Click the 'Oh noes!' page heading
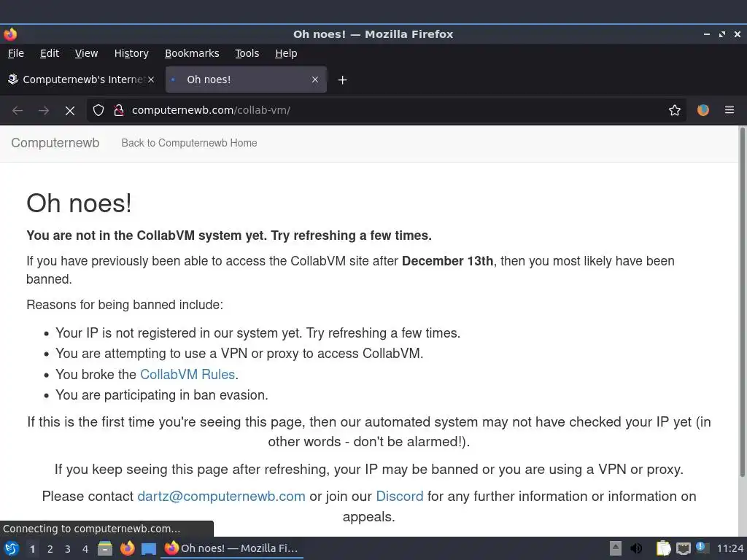 pyautogui.click(x=79, y=203)
